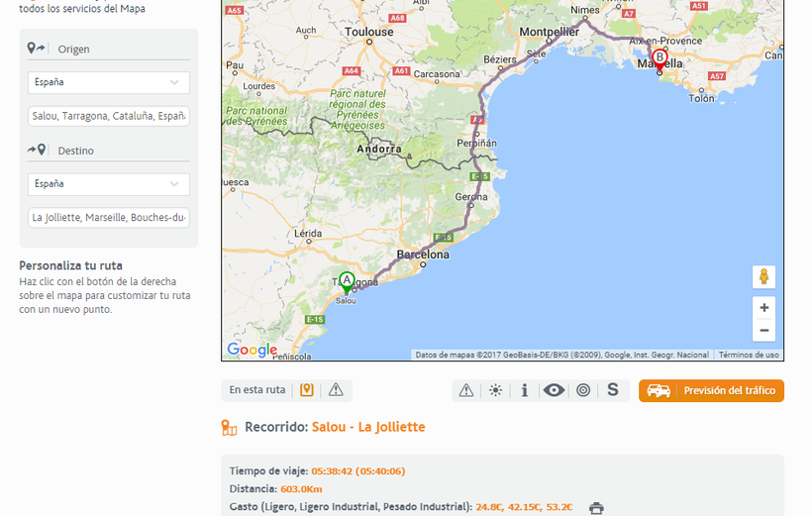Open the Destino country dropdown

pos(109,184)
